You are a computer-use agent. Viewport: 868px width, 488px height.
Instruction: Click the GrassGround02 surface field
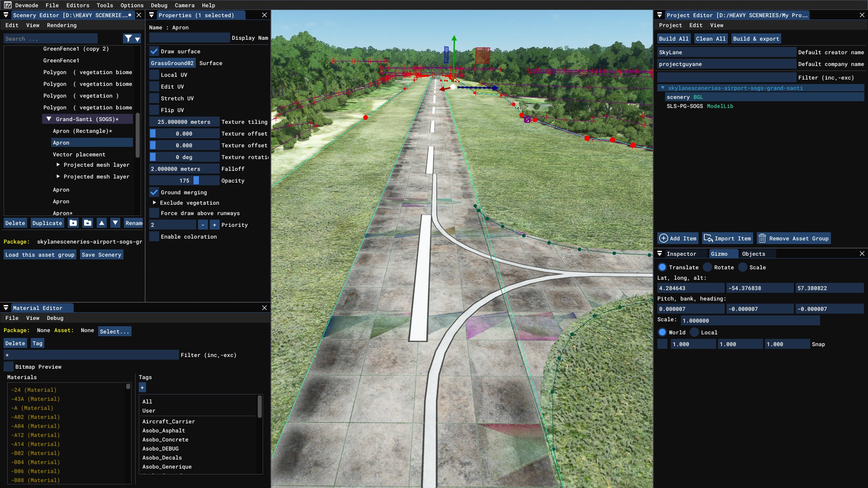click(x=172, y=63)
